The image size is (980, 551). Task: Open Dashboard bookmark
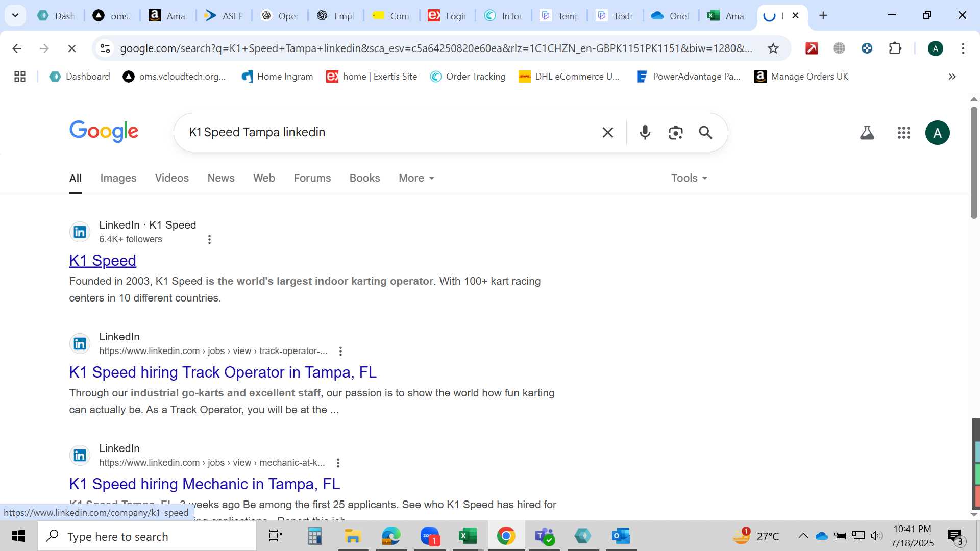80,77
